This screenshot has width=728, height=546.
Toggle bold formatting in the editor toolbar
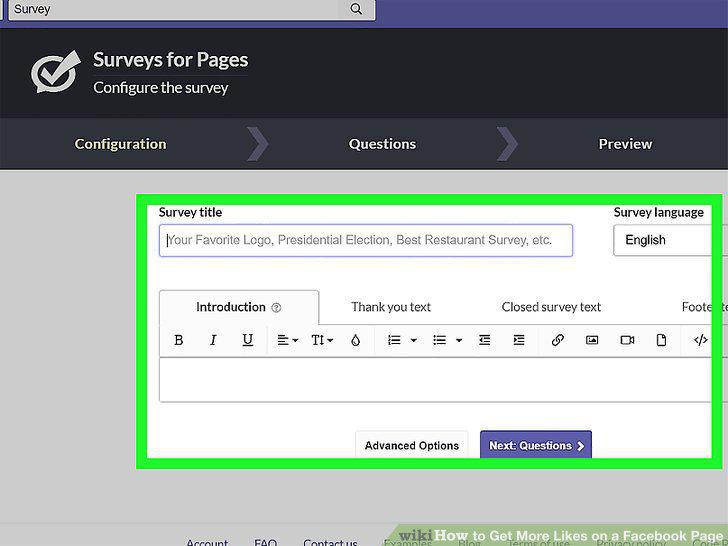178,340
